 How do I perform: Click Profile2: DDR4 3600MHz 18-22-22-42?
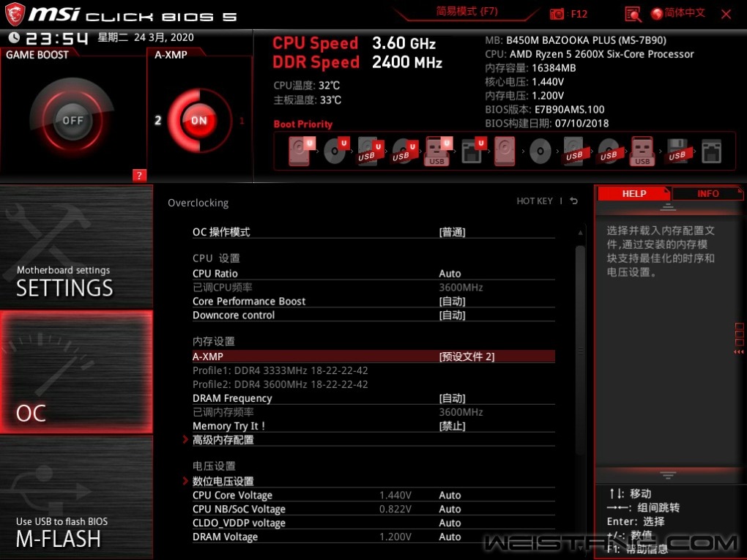tap(280, 384)
